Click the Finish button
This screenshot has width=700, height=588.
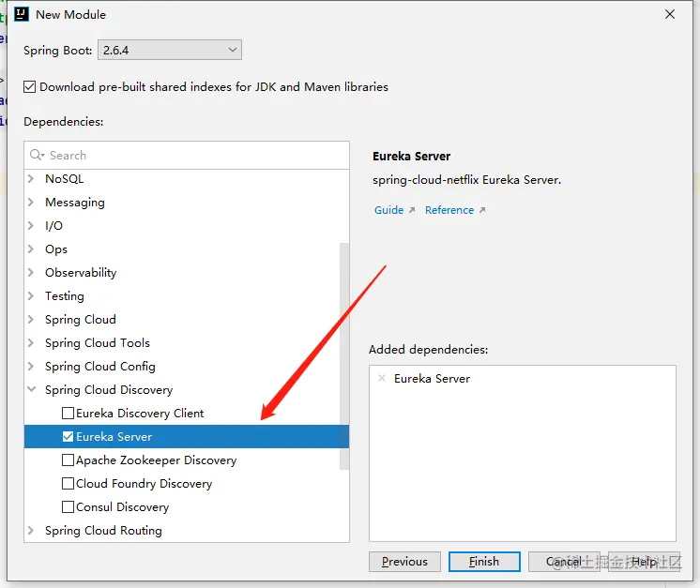pyautogui.click(x=484, y=561)
